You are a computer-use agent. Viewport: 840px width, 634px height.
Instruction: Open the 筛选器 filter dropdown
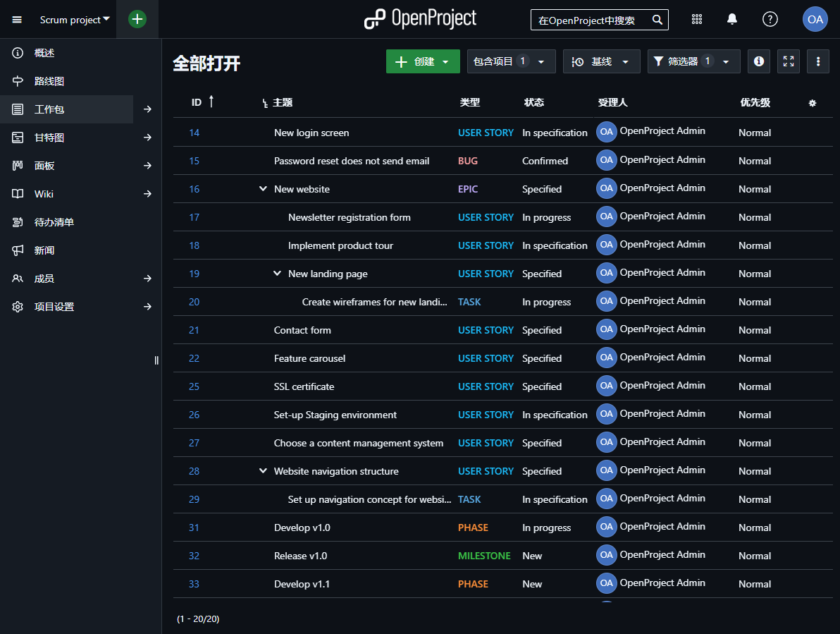[x=693, y=61]
